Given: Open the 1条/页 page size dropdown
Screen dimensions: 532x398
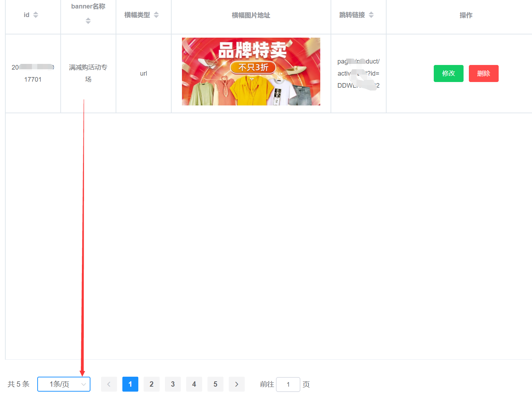Looking at the screenshot, I should click(x=64, y=384).
